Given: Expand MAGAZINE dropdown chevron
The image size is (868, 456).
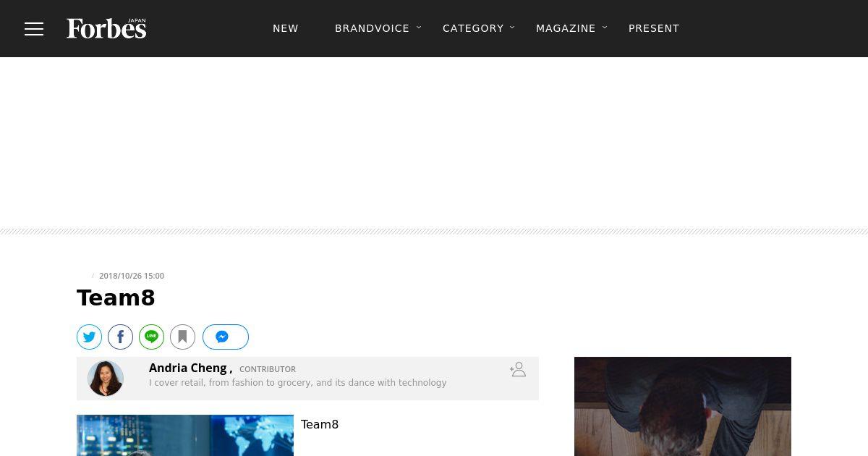Looking at the screenshot, I should [605, 28].
